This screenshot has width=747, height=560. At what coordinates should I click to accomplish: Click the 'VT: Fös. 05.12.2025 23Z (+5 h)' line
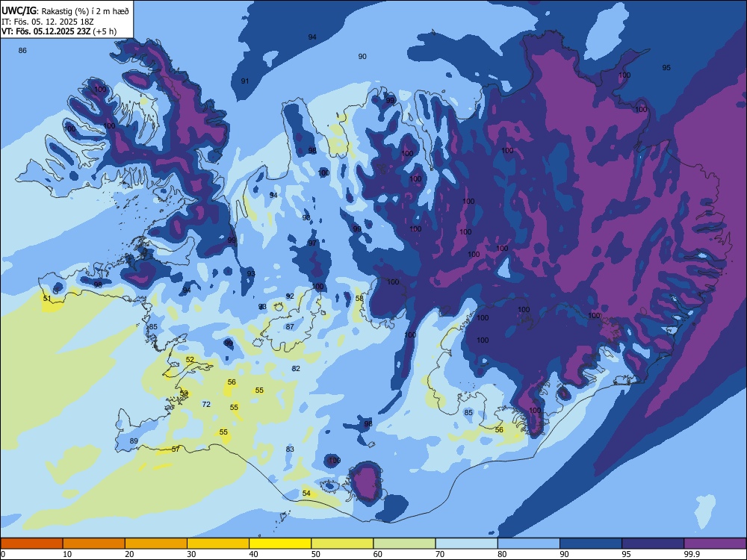tap(59, 31)
